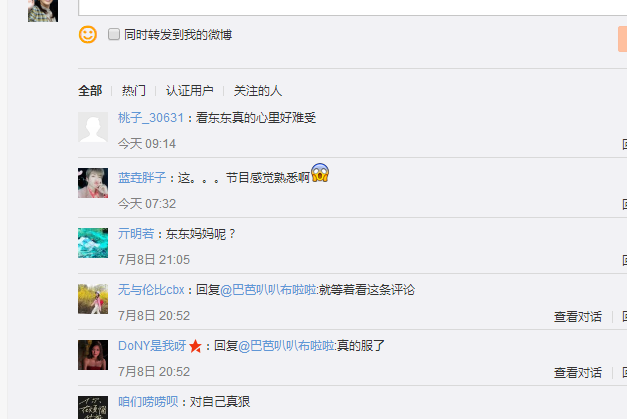Image resolution: width=627 pixels, height=419 pixels.
Task: Tick the 同时转发到我的微博 checkbox
Action: coord(114,34)
